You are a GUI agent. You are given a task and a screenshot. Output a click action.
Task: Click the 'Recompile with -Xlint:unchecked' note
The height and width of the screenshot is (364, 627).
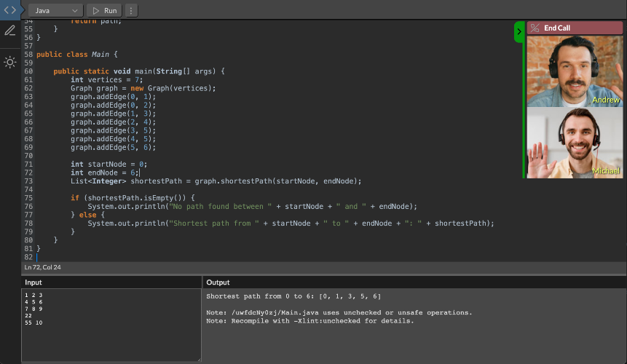coord(310,321)
